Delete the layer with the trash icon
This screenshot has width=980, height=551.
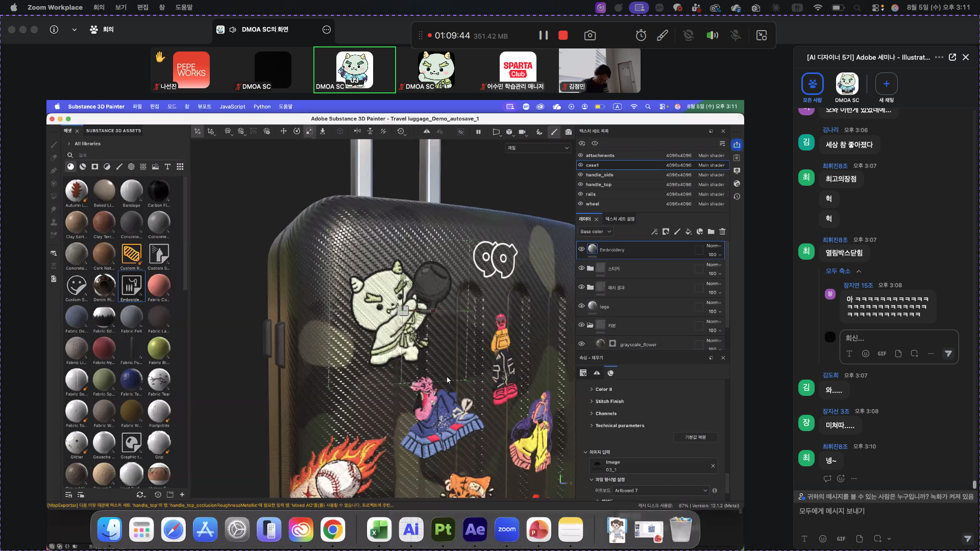722,232
